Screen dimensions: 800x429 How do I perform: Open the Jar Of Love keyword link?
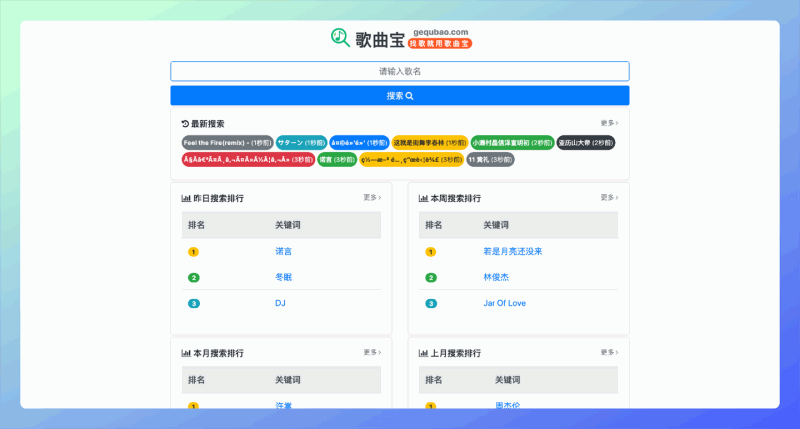[x=505, y=303]
